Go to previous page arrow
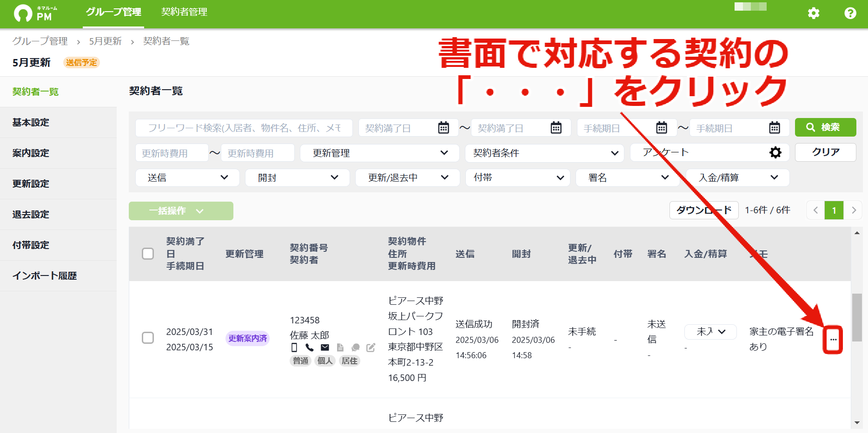Viewport: 868px width, 433px height. tap(815, 210)
